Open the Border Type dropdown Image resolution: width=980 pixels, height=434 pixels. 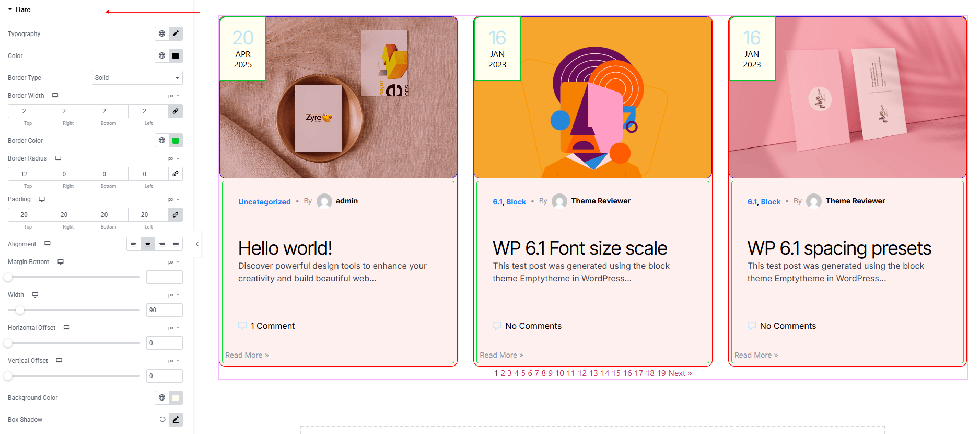point(137,78)
